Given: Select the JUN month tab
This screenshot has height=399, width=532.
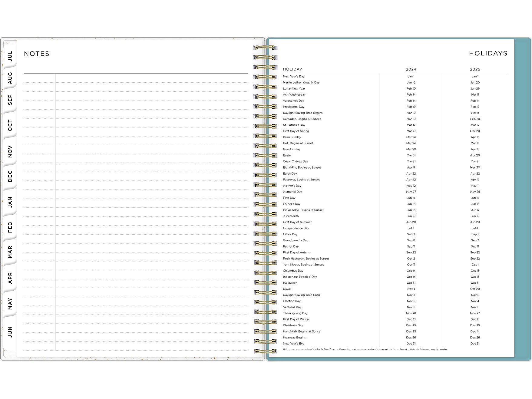Looking at the screenshot, I should click(10, 332).
